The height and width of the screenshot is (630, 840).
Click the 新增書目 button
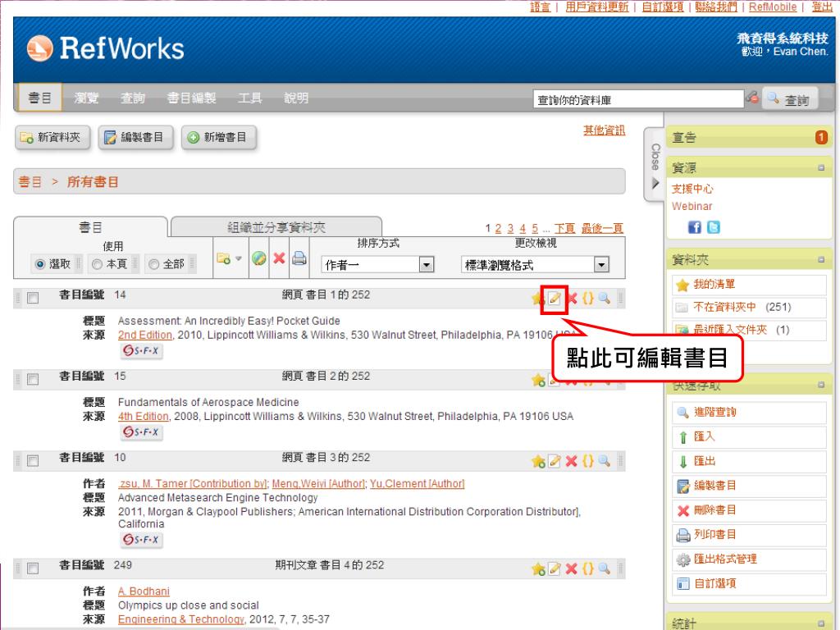tap(218, 138)
